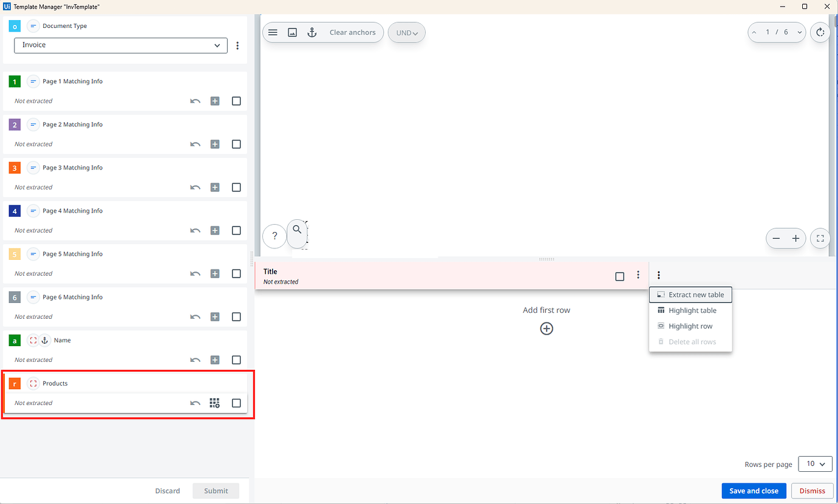Click the undo arrow on the Name field
Viewport: 838px width, 504px height.
tap(195, 359)
